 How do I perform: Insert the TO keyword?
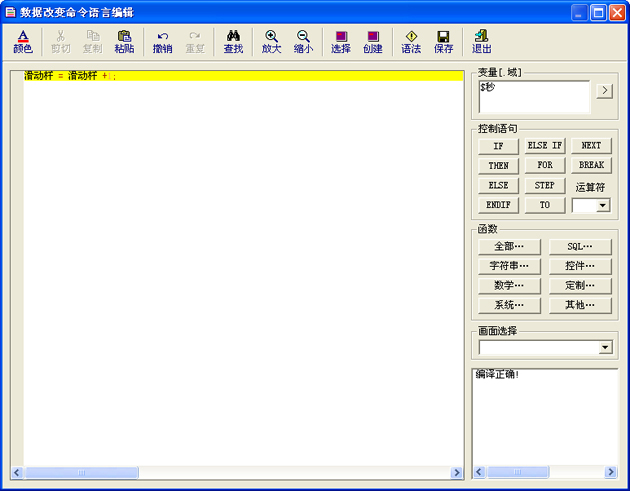point(545,205)
